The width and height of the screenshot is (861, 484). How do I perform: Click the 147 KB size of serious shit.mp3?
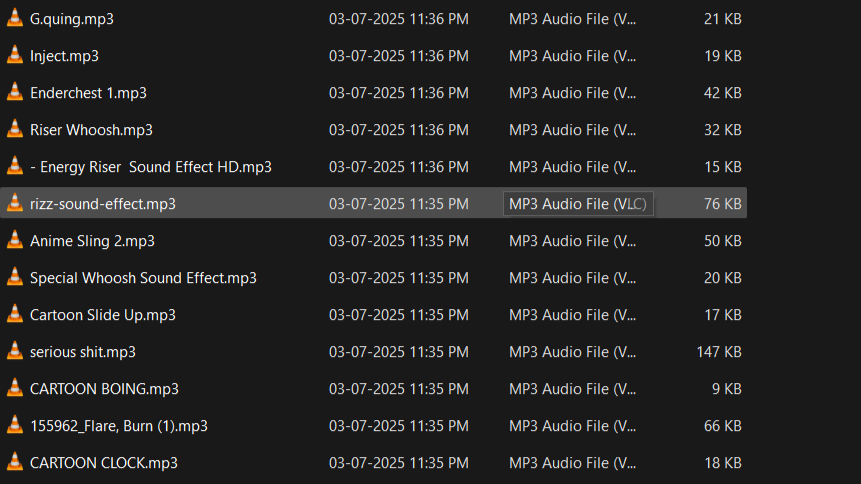tap(719, 352)
